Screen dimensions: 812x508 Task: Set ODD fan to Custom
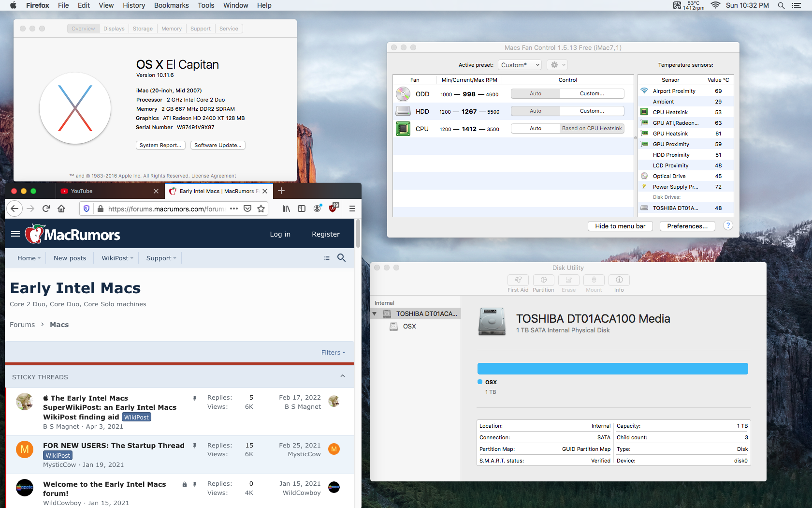[592, 94]
